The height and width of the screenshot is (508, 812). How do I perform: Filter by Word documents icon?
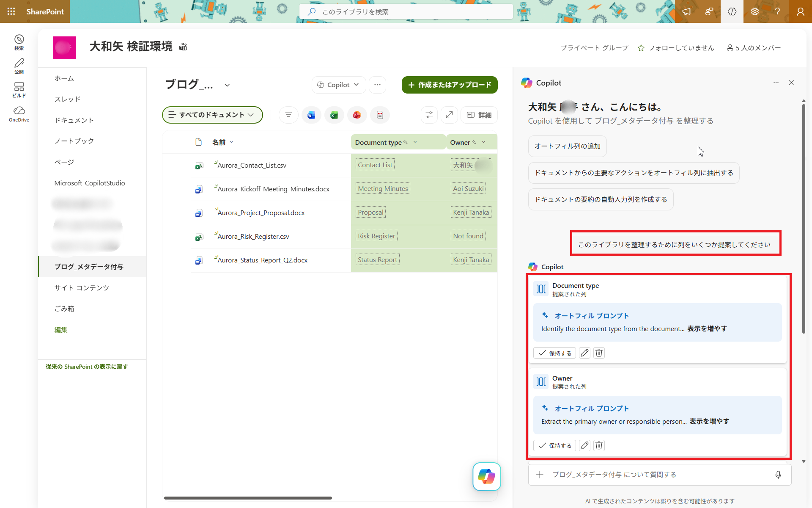tap(311, 115)
